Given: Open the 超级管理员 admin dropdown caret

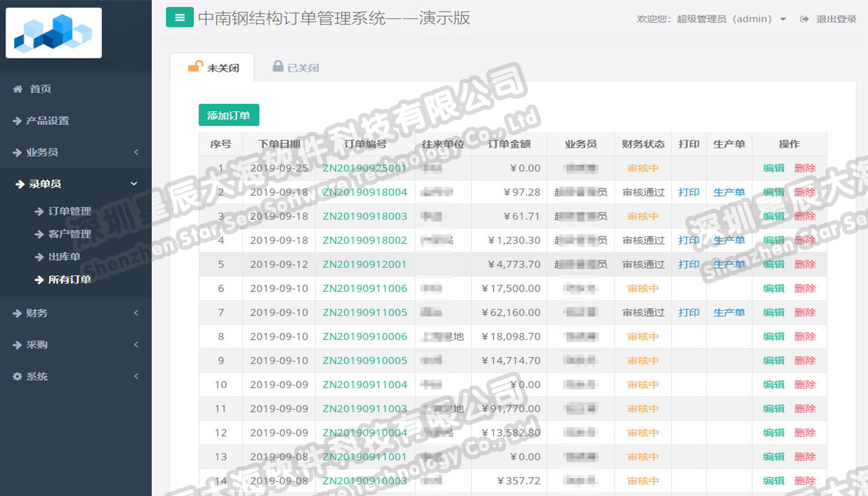Looking at the screenshot, I should click(783, 20).
